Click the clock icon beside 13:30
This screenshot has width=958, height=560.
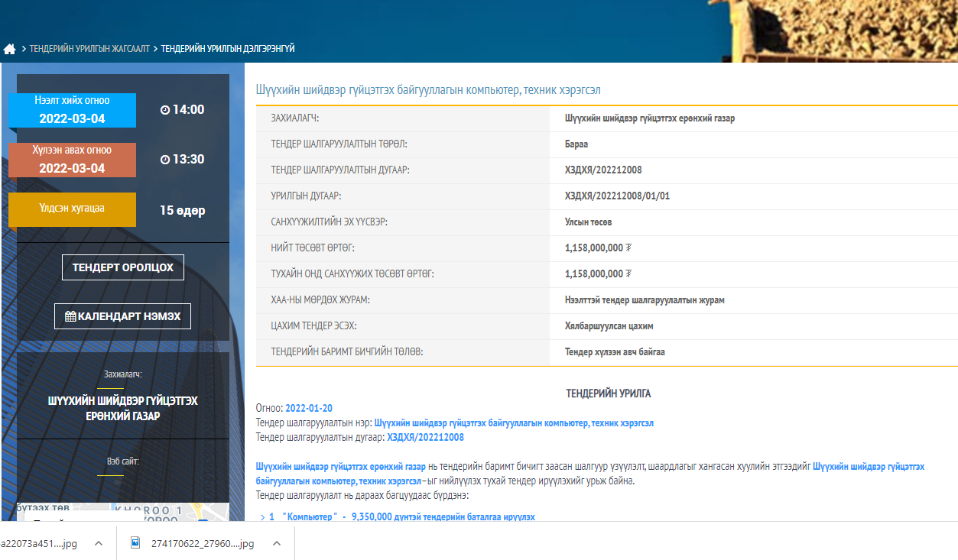point(164,160)
